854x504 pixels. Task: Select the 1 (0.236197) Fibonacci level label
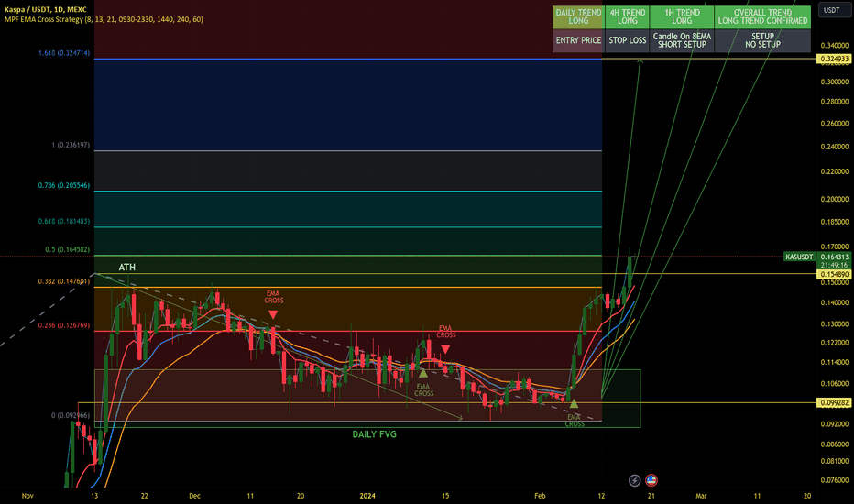tap(71, 145)
